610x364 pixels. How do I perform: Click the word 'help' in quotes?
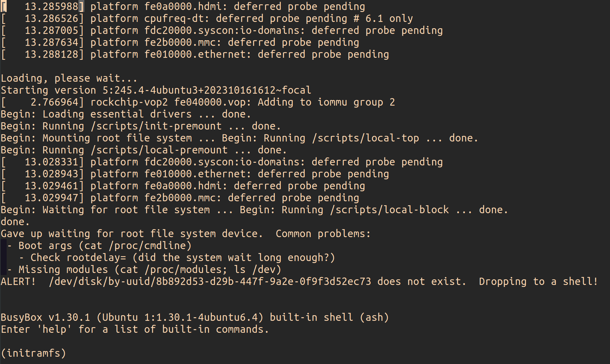pyautogui.click(x=54, y=329)
